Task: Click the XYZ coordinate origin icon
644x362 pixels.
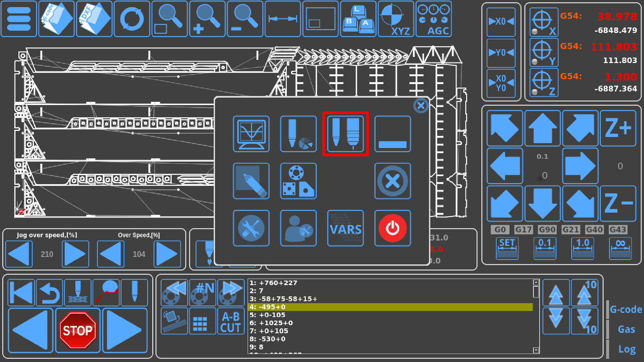Action: click(x=396, y=19)
